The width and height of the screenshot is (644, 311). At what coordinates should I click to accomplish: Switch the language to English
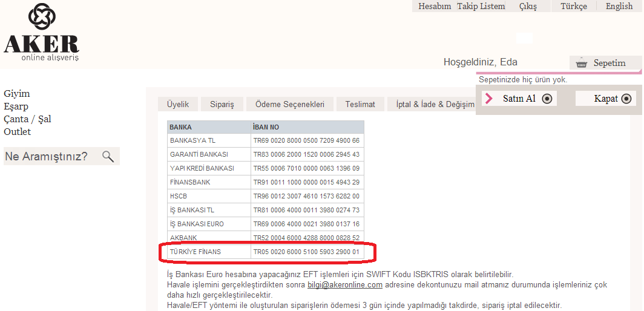(619, 6)
